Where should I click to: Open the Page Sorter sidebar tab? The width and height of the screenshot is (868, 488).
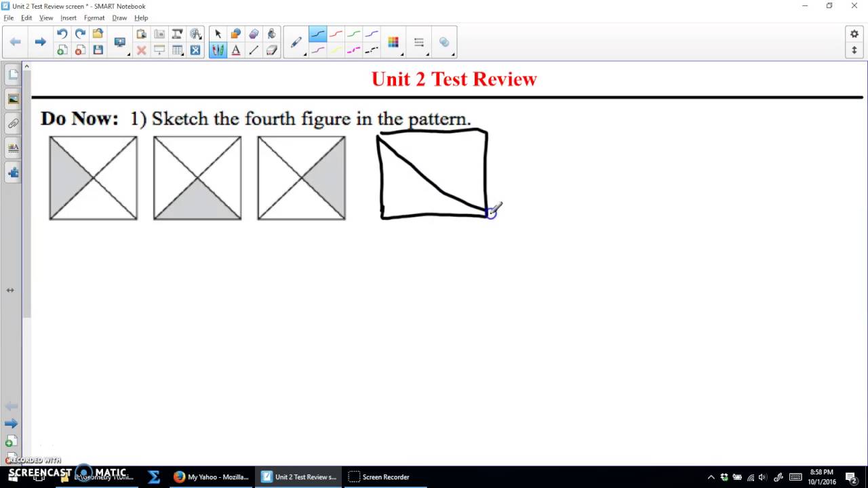tap(13, 75)
